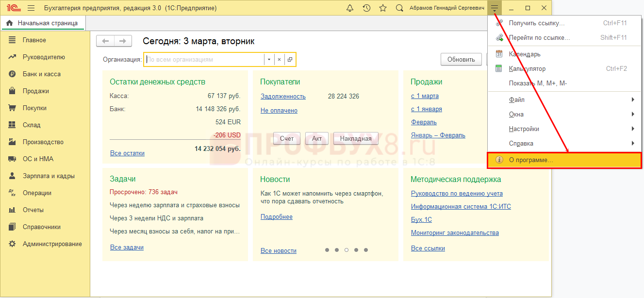This screenshot has height=298, width=644.
Task: Click the back navigation arrow
Action: (105, 41)
